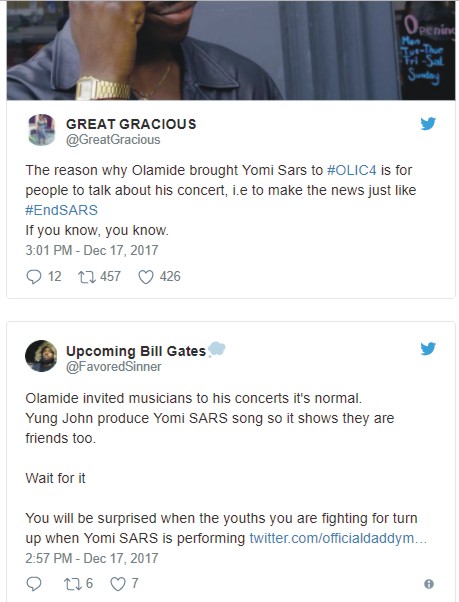
Task: Open the @FavoredSinner handle
Action: point(114,366)
